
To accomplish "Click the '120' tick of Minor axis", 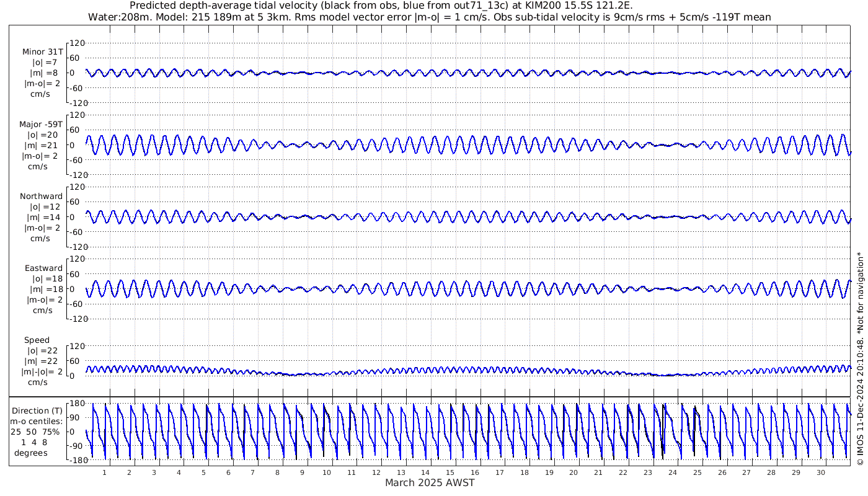I will point(76,43).
